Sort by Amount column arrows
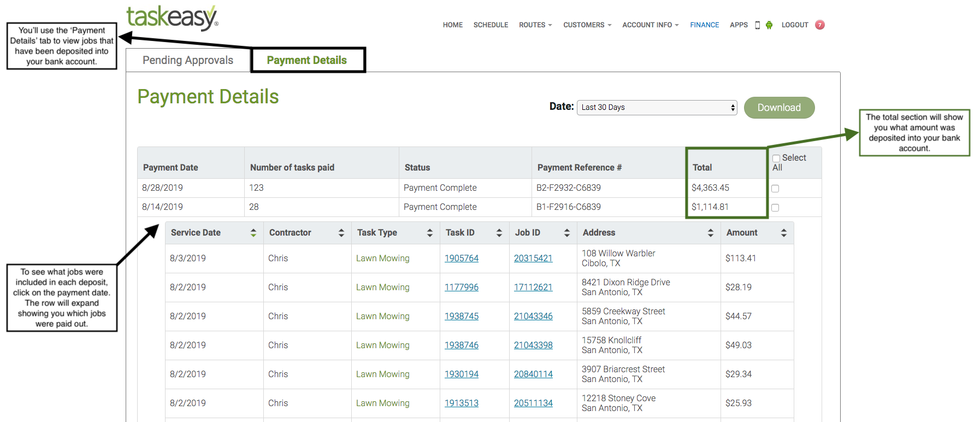Image resolution: width=980 pixels, height=422 pixels. click(x=784, y=233)
